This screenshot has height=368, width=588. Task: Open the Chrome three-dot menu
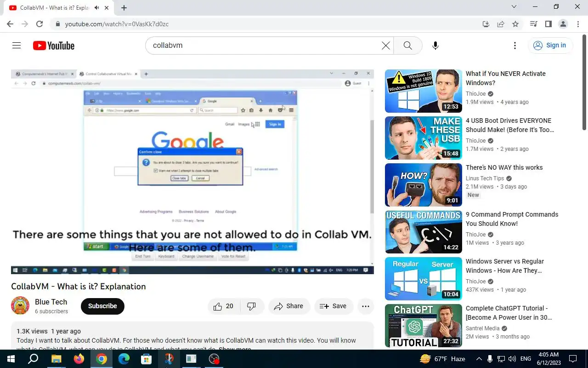click(578, 24)
